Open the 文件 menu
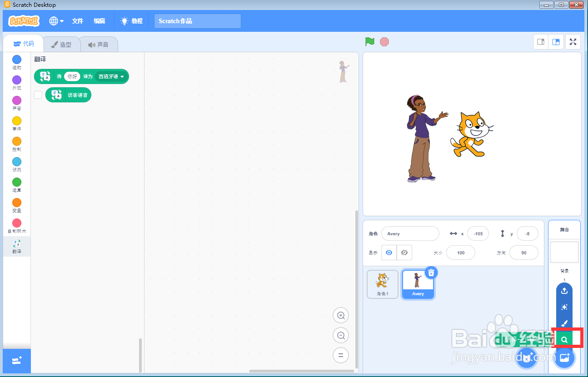The width and height of the screenshot is (588, 377). pos(78,21)
